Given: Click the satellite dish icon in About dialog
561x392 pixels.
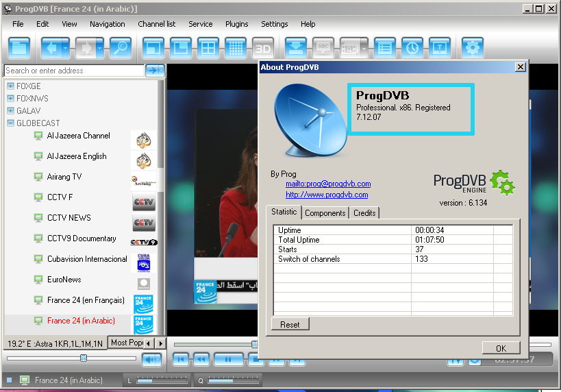Looking at the screenshot, I should point(310,120).
